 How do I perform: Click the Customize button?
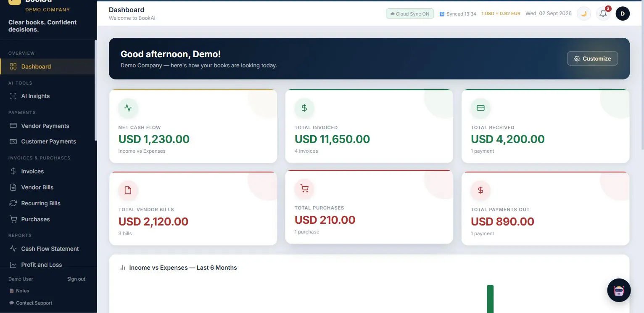592,58
